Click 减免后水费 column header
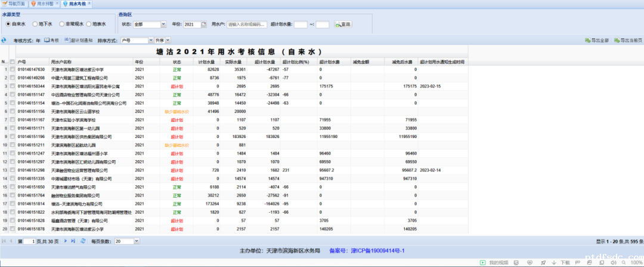The width and height of the screenshot is (644, 267). point(402,62)
